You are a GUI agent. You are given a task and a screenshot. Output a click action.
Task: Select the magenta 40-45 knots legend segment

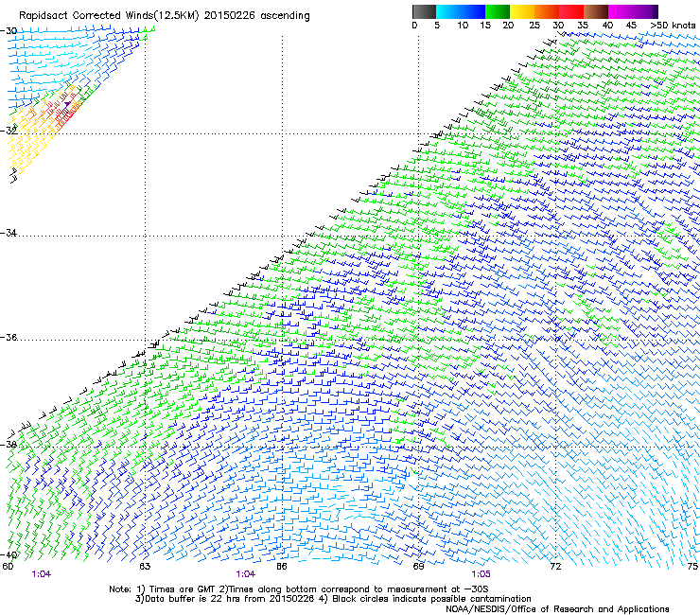621,11
